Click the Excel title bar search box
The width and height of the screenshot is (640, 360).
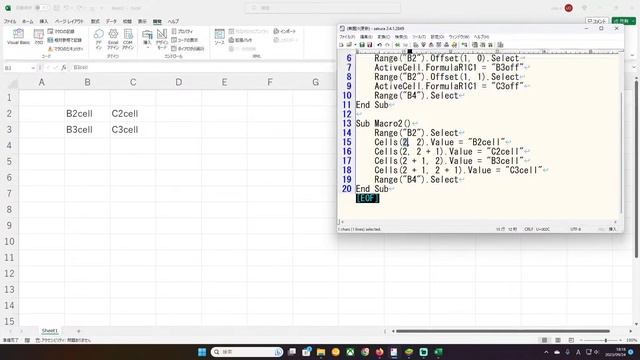322,8
